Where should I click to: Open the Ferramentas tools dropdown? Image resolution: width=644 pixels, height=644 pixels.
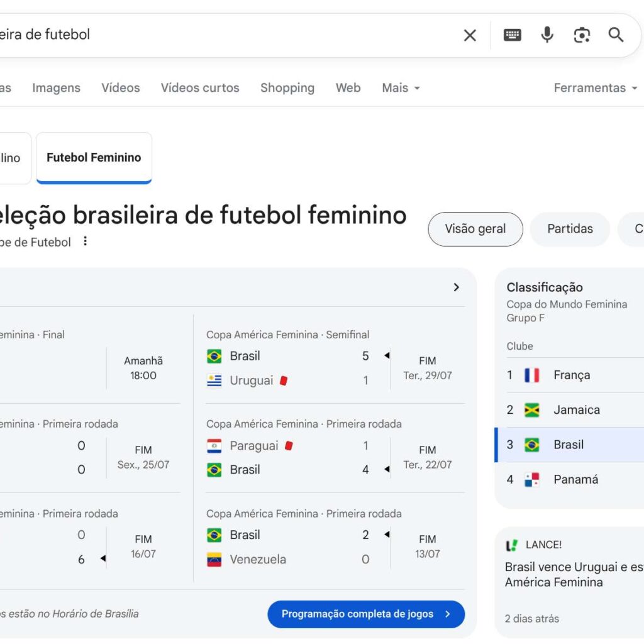click(x=595, y=88)
